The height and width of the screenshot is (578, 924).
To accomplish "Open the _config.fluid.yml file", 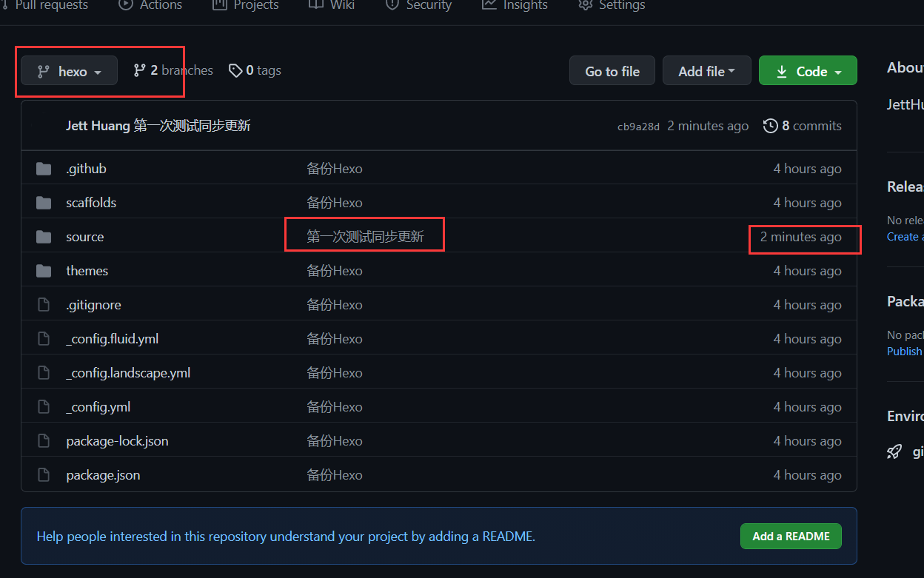I will 112,339.
